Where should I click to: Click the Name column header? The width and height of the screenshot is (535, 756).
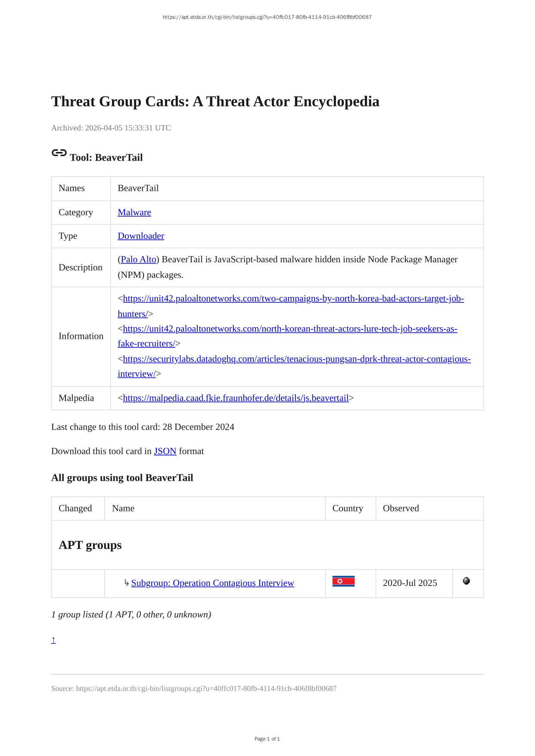click(123, 508)
